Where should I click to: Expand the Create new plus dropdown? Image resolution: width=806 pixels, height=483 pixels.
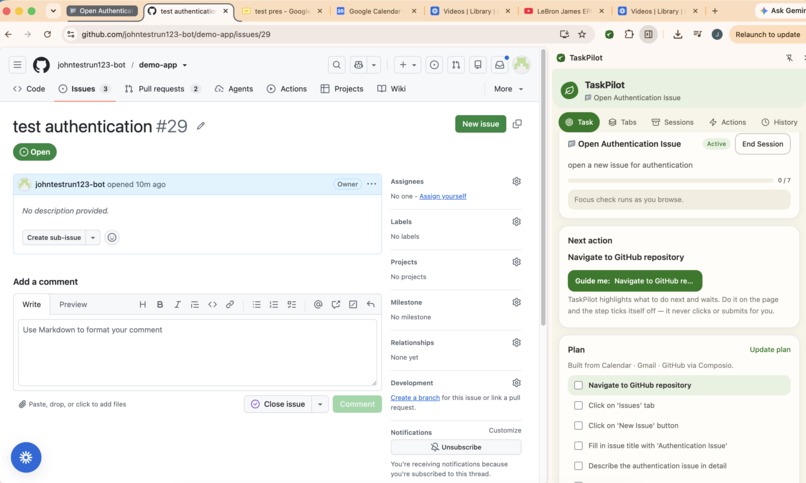(x=408, y=65)
